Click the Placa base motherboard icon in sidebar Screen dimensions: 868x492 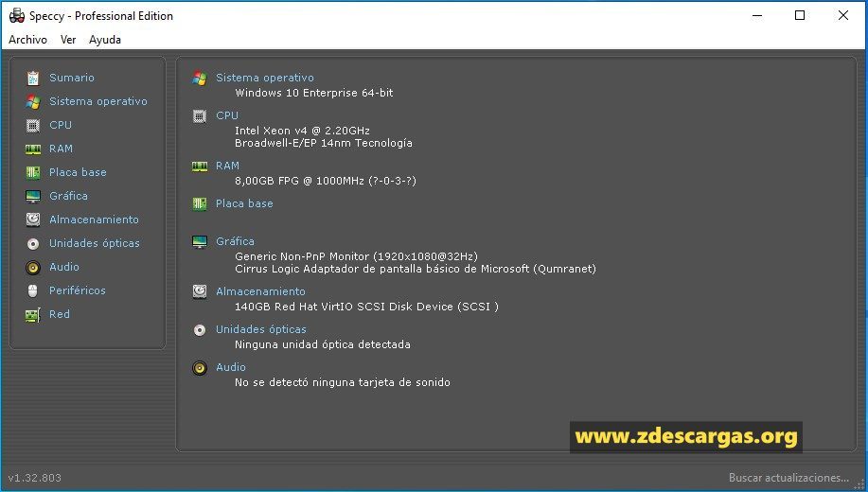tap(33, 172)
